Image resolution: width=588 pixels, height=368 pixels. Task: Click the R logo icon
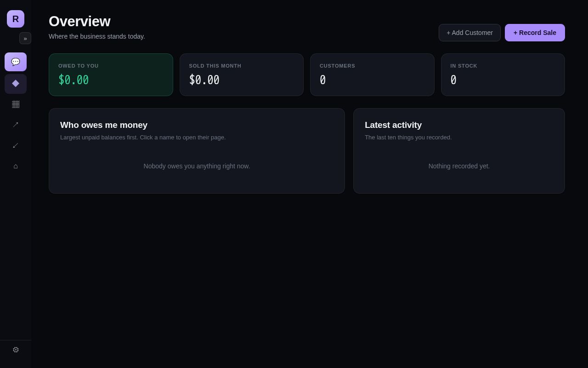coord(16,19)
